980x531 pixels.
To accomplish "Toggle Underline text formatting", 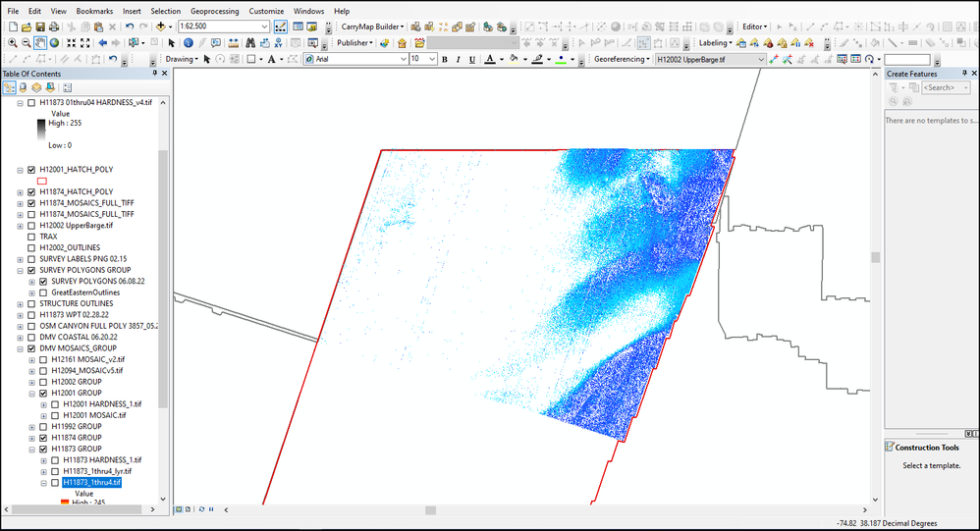I will (472, 59).
